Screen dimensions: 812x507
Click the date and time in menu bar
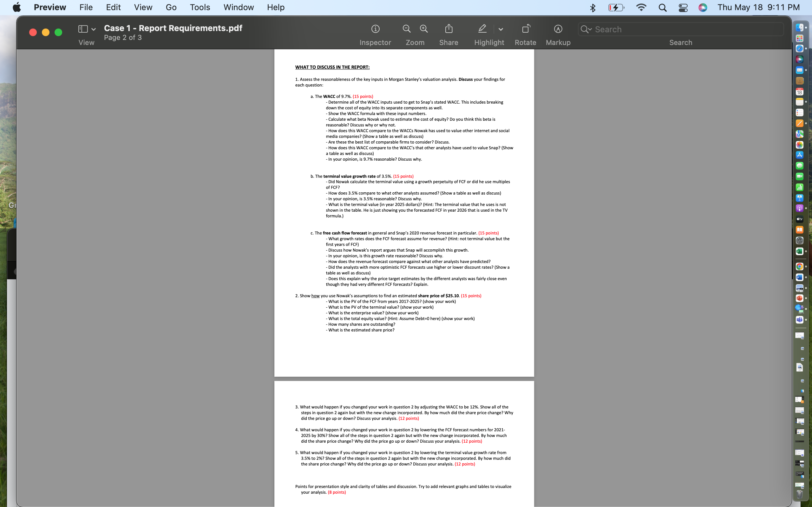pos(758,7)
